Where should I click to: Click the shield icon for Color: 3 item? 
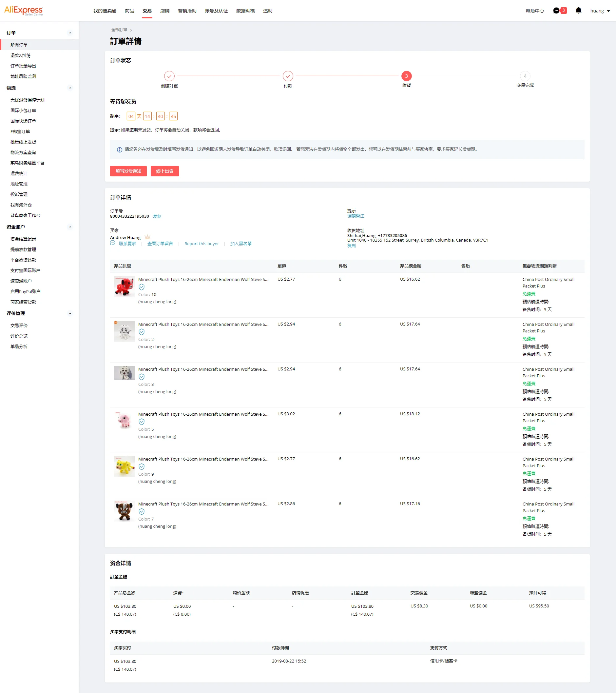[142, 377]
